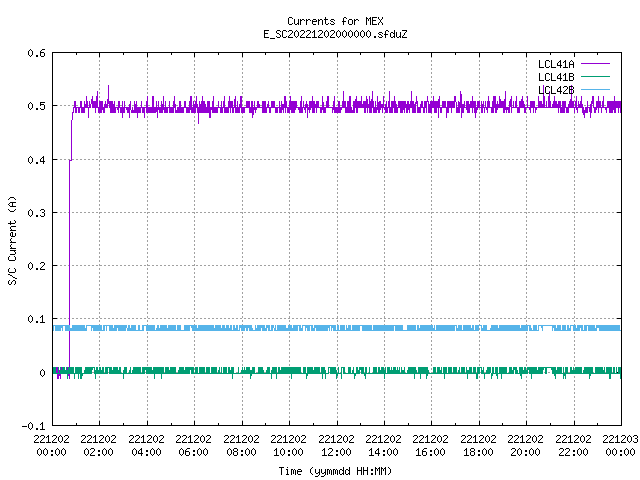Click the 221202 12:00 time tick label
The image size is (640, 480).
(x=336, y=445)
